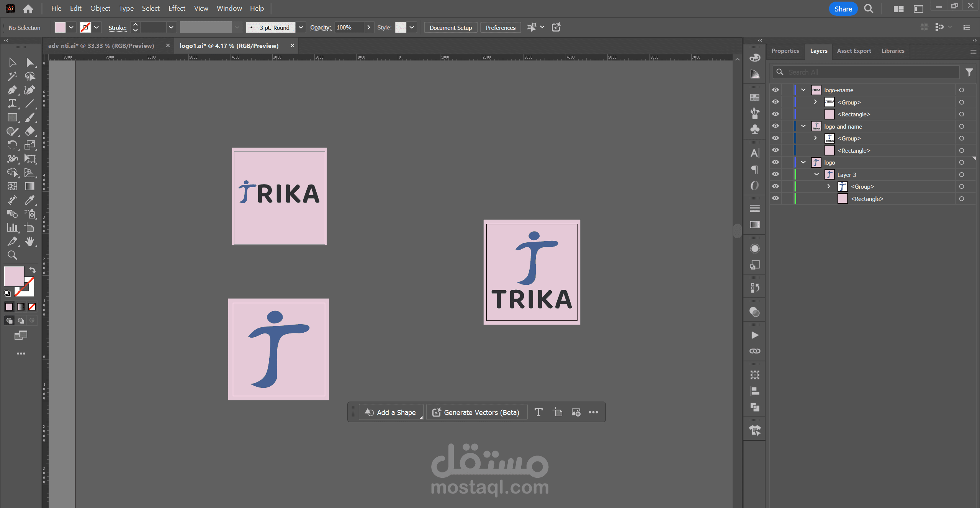
Task: Select the Hand tool
Action: click(29, 242)
